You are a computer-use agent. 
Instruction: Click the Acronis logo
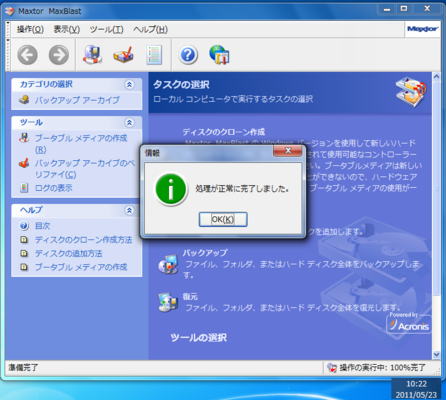pyautogui.click(x=409, y=323)
